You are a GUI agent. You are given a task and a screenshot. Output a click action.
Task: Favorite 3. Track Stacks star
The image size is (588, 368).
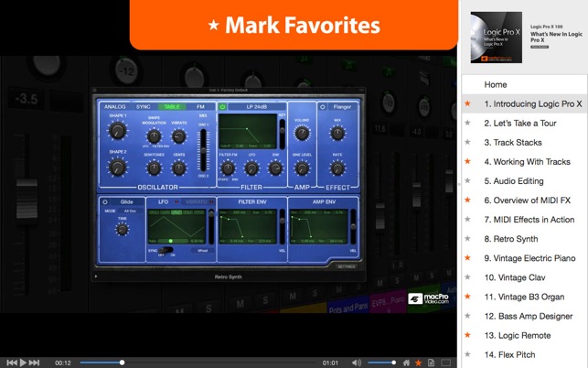(x=467, y=142)
